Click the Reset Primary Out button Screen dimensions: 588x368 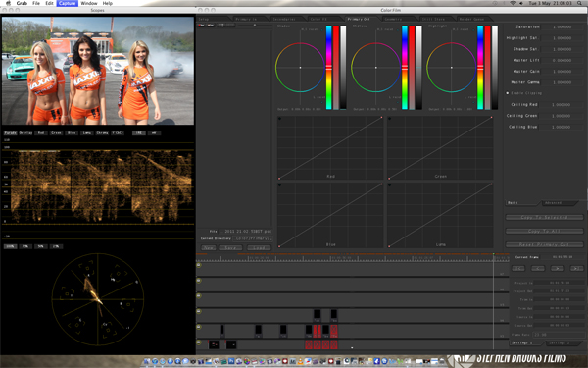pyautogui.click(x=544, y=244)
